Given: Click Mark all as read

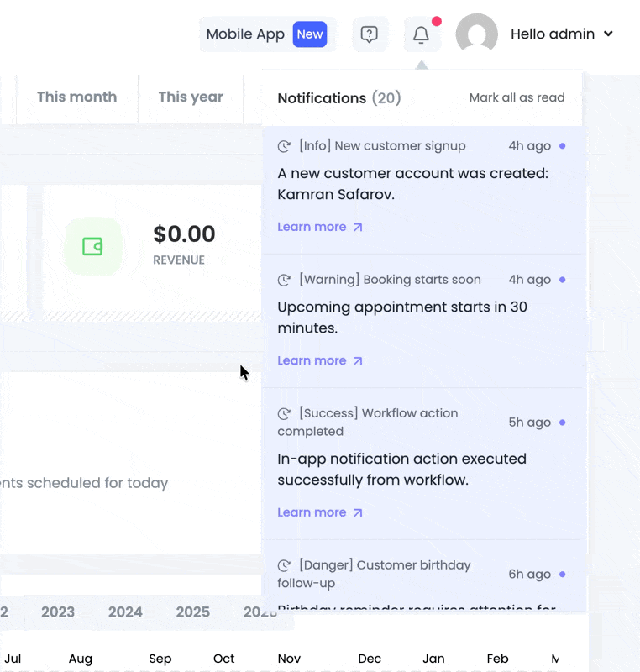Looking at the screenshot, I should point(517,97).
